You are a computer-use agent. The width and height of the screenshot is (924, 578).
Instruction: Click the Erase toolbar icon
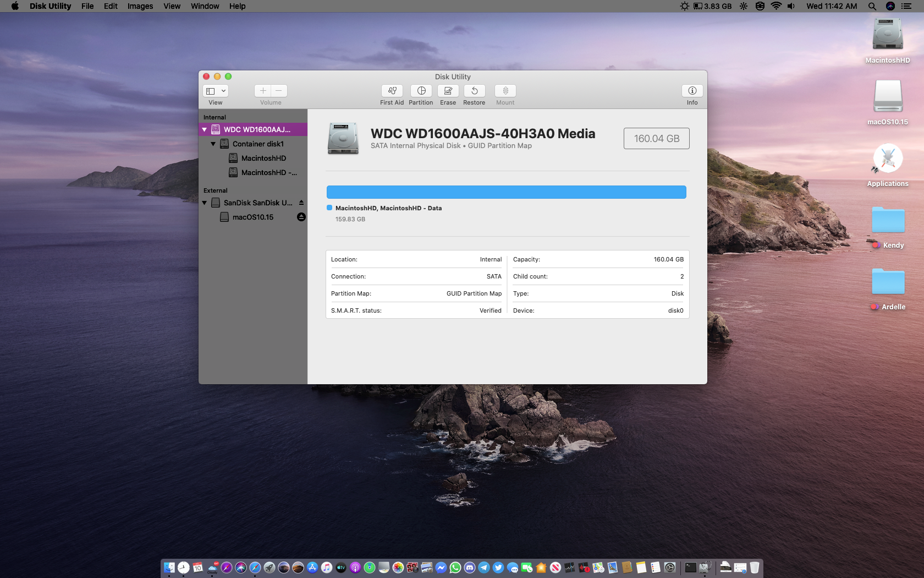(x=448, y=91)
